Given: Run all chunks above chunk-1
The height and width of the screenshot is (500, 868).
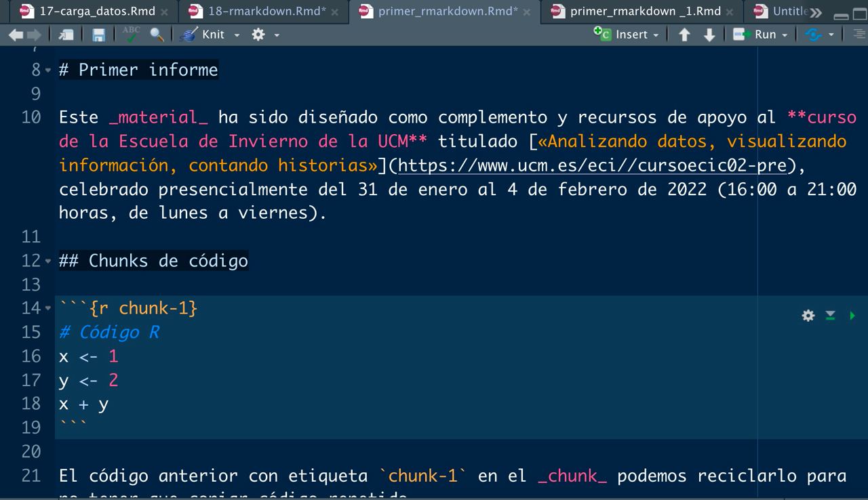Looking at the screenshot, I should [x=830, y=315].
